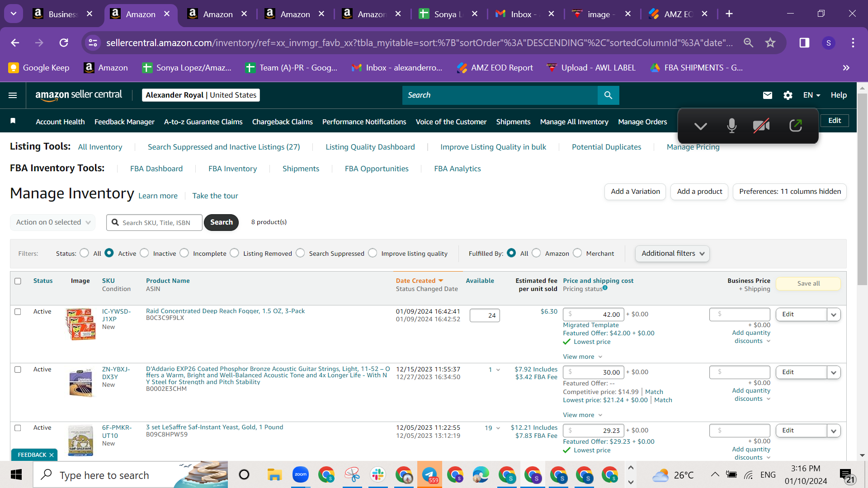Sort by Date Created column
868x488 pixels.
(x=420, y=281)
